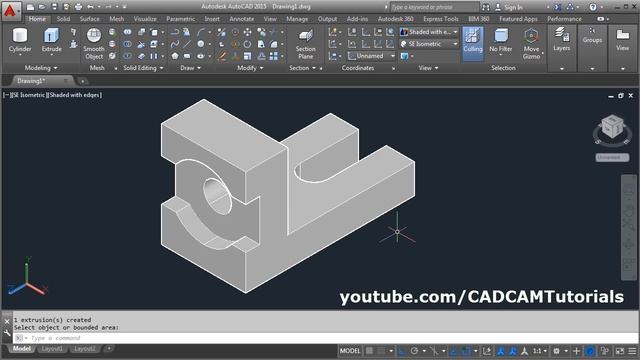Click the Polygon tool in Draw panel
This screenshot has width=640, height=360.
pyautogui.click(x=175, y=56)
